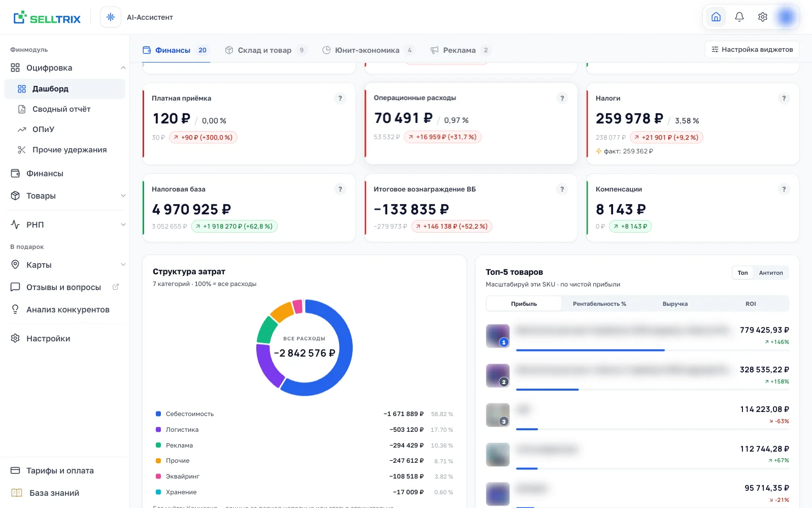
Task: Click the card icon by Тарифы и оплата
Action: coord(15,470)
